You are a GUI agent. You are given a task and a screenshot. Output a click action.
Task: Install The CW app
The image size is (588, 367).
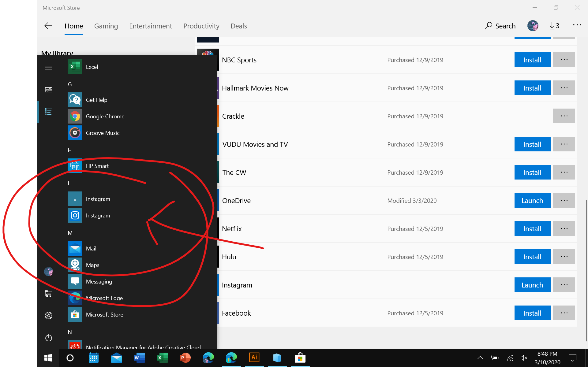[533, 172]
